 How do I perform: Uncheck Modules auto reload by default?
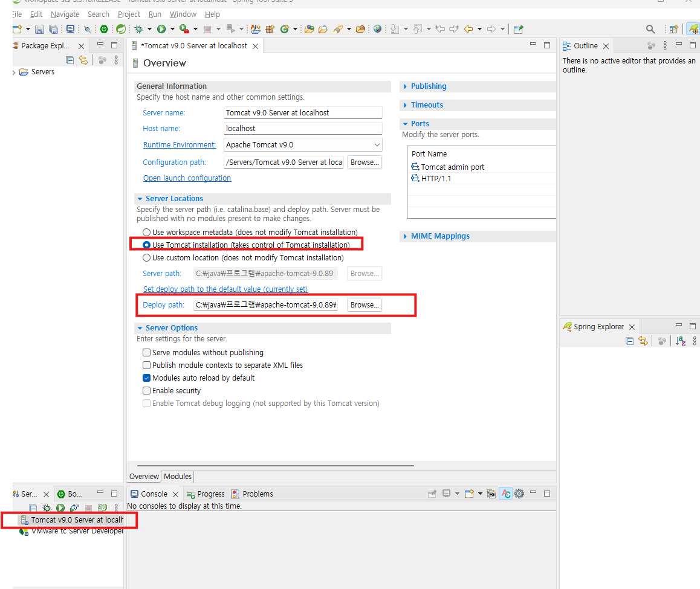pos(146,378)
